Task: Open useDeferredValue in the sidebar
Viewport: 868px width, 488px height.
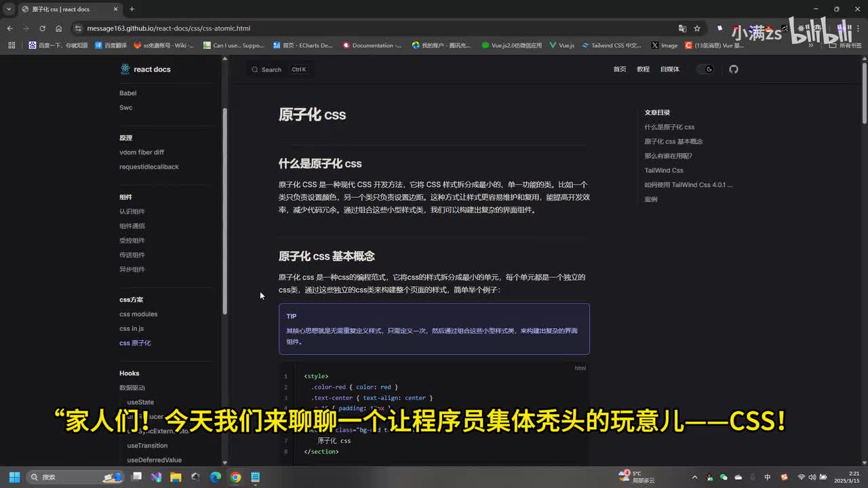Action: pos(155,460)
